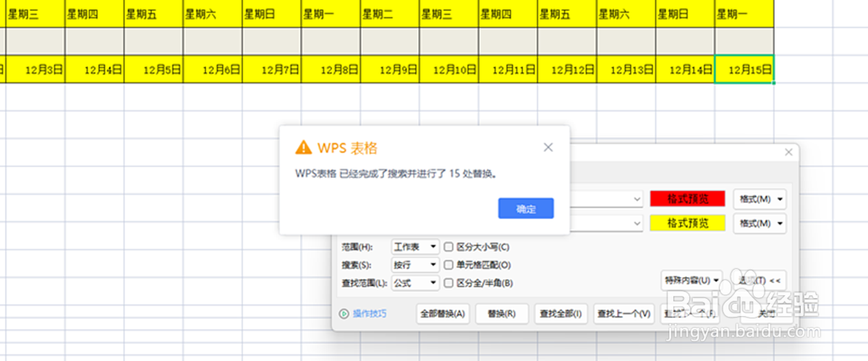Click the 查找全部(I) button
Viewport: 868px width, 361px height.
tap(560, 313)
